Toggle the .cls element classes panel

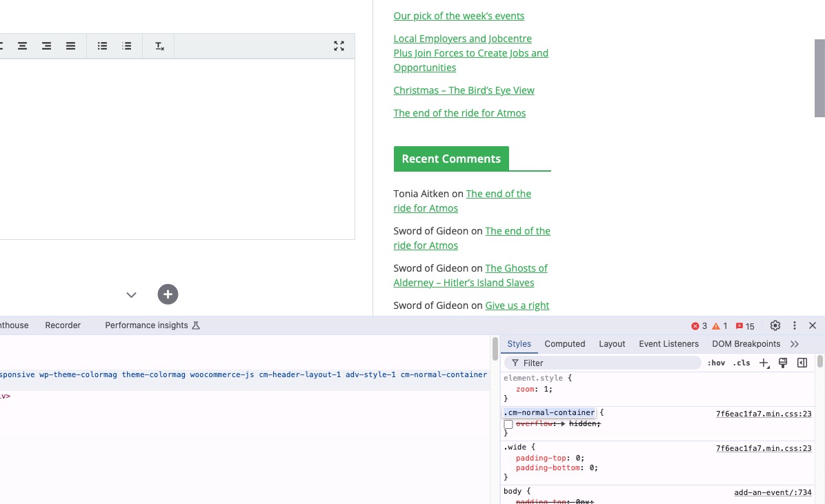[742, 363]
